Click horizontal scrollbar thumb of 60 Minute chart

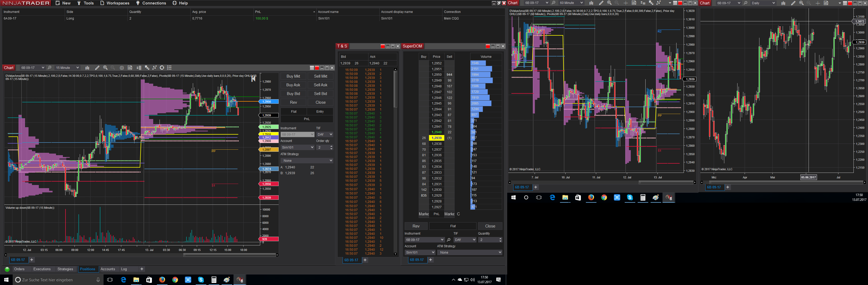coord(666,182)
